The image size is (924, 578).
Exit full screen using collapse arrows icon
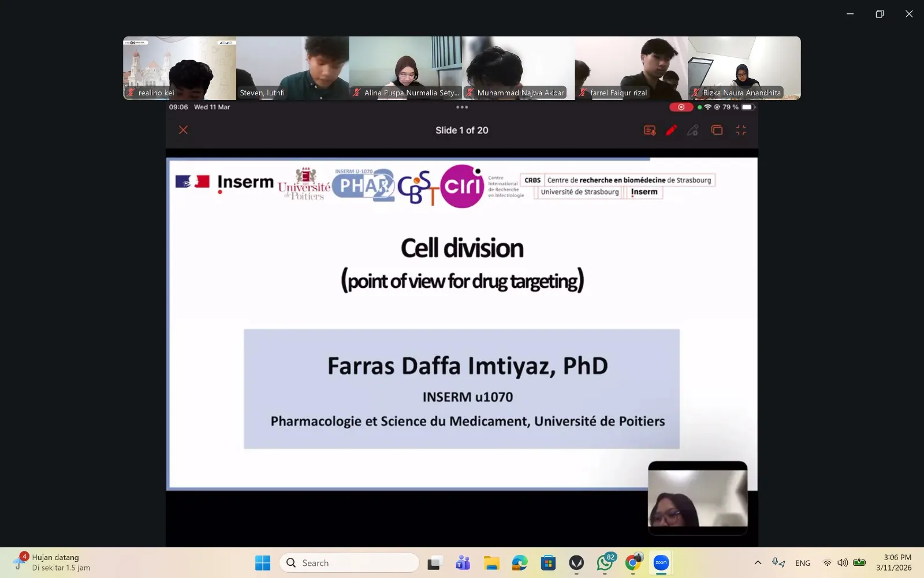pyautogui.click(x=741, y=131)
